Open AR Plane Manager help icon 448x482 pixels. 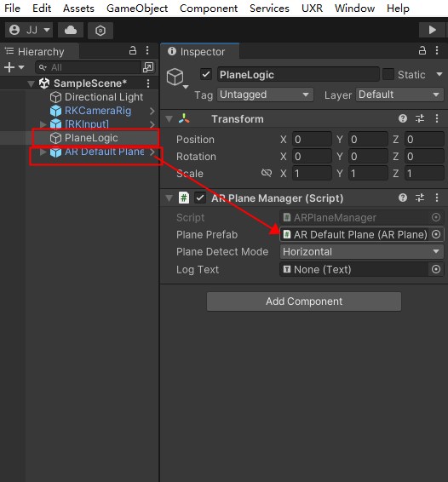click(x=403, y=198)
